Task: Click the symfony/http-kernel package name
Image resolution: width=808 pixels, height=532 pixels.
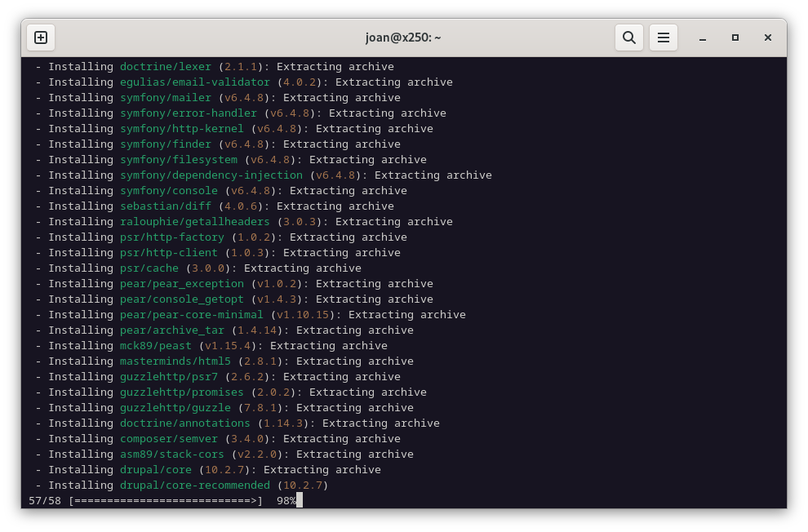Action: [x=182, y=129]
